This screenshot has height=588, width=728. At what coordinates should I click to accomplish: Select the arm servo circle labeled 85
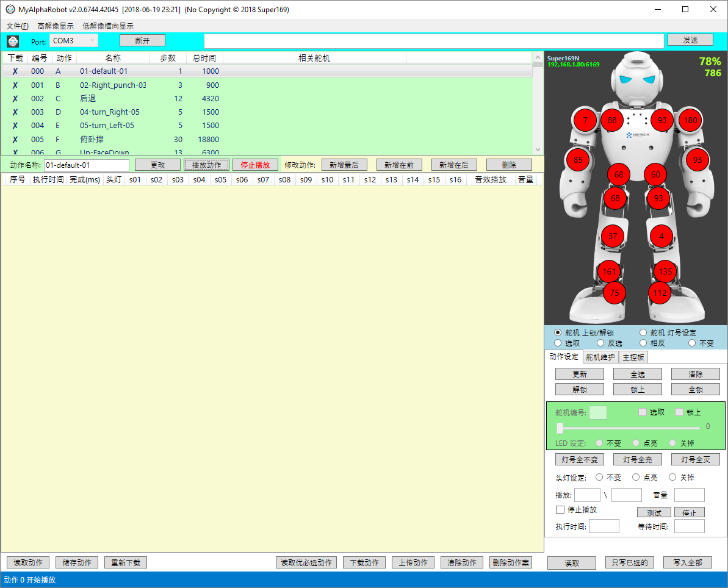point(577,160)
